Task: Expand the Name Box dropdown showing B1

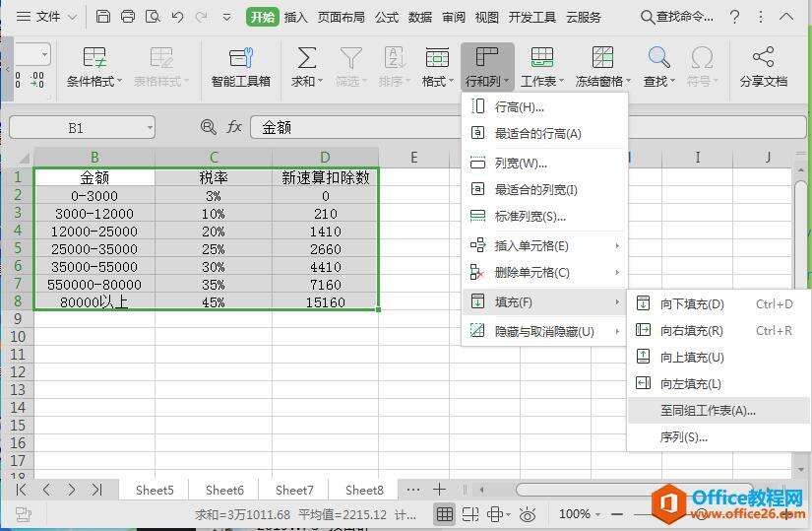Action: point(149,128)
